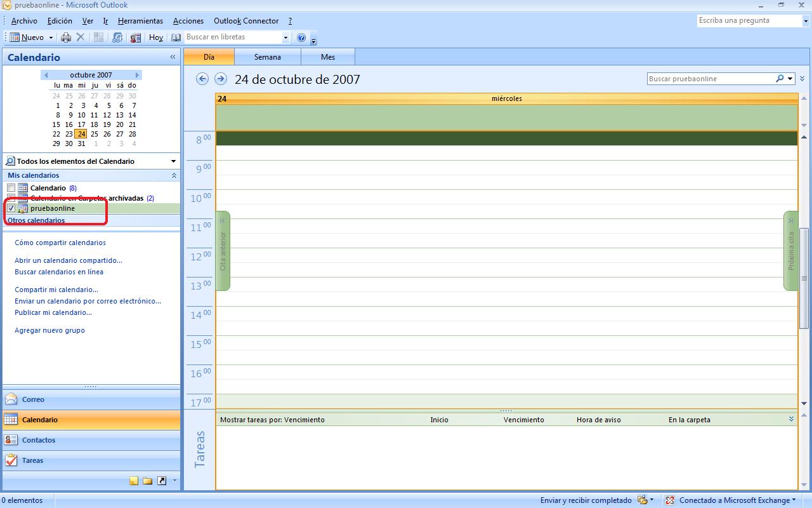Click the Buscar pruebaonline search field
Image resolution: width=812 pixels, height=508 pixels.
click(x=710, y=79)
